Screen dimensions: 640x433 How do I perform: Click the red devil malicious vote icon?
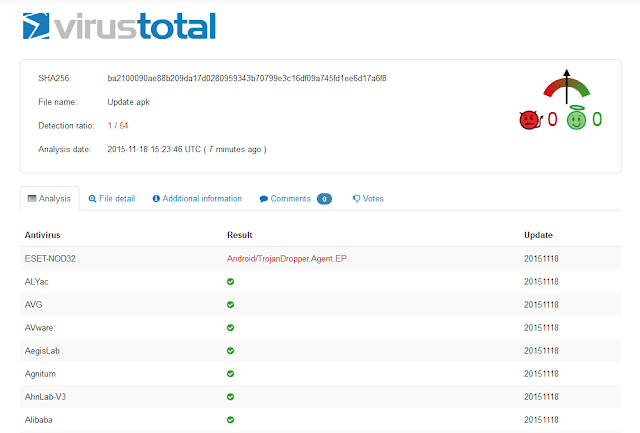pyautogui.click(x=531, y=120)
